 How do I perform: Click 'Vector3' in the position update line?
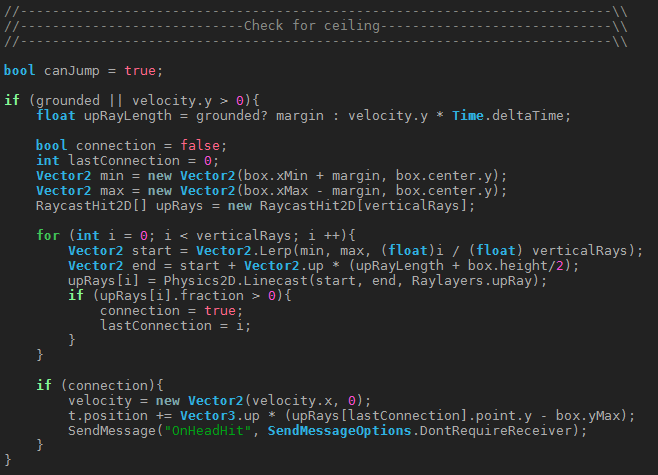coord(207,416)
